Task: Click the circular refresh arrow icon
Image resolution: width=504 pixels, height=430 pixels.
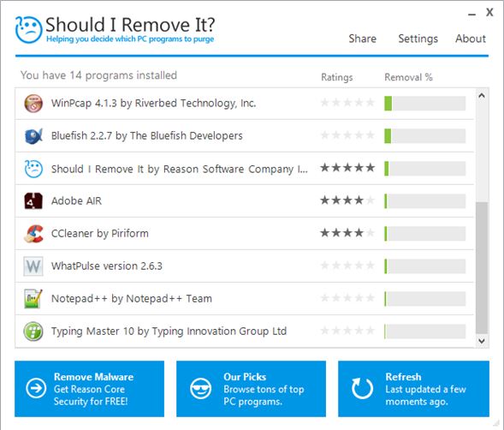Action: [362, 388]
